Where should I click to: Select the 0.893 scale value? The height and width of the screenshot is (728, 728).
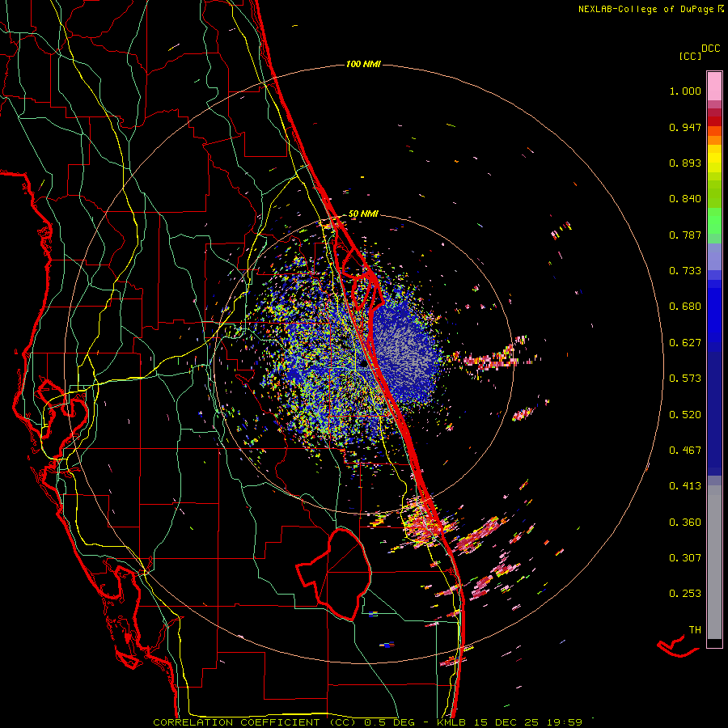pyautogui.click(x=685, y=163)
